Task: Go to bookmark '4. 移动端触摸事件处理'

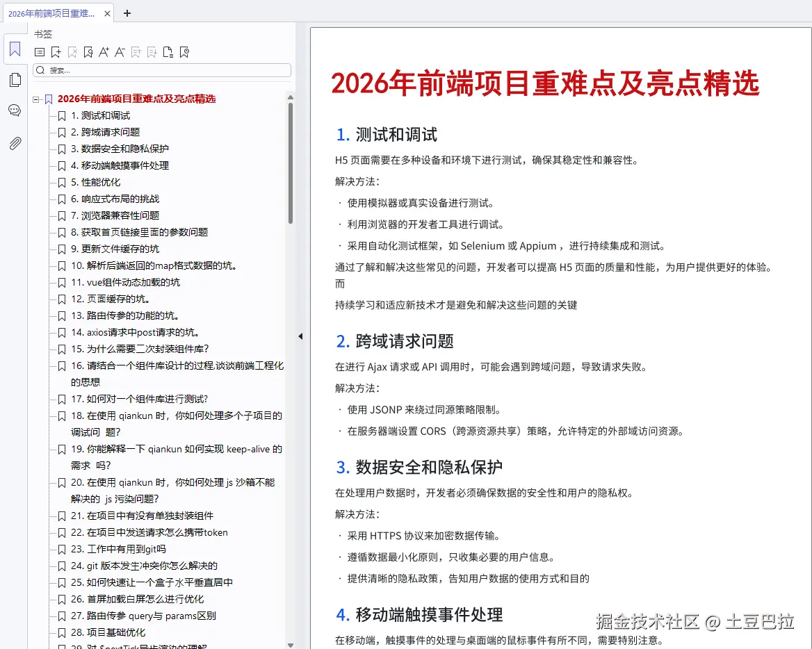Action: click(x=120, y=165)
